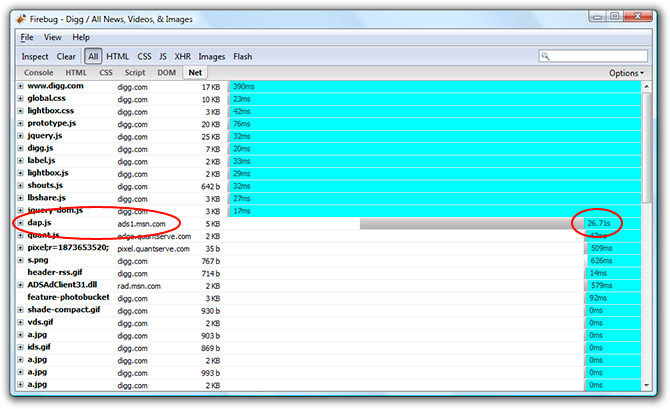670x409 pixels.
Task: Click the scrollbar up arrow
Action: [x=646, y=86]
